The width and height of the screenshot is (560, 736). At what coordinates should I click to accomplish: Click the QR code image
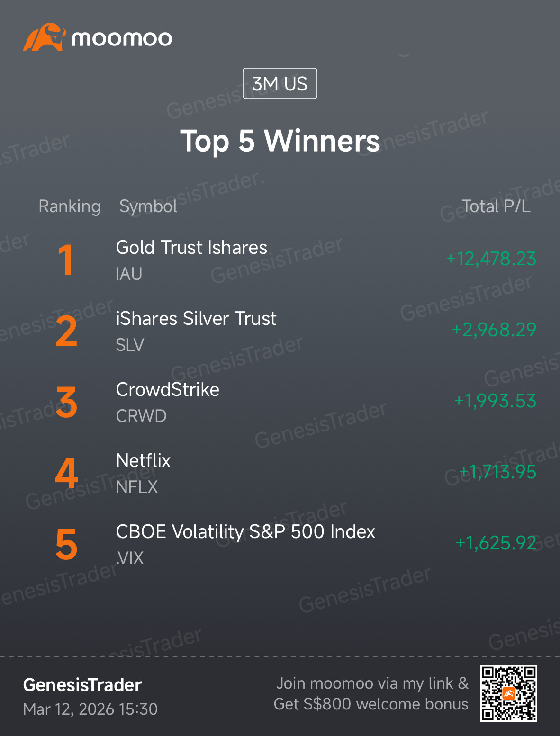pyautogui.click(x=508, y=693)
